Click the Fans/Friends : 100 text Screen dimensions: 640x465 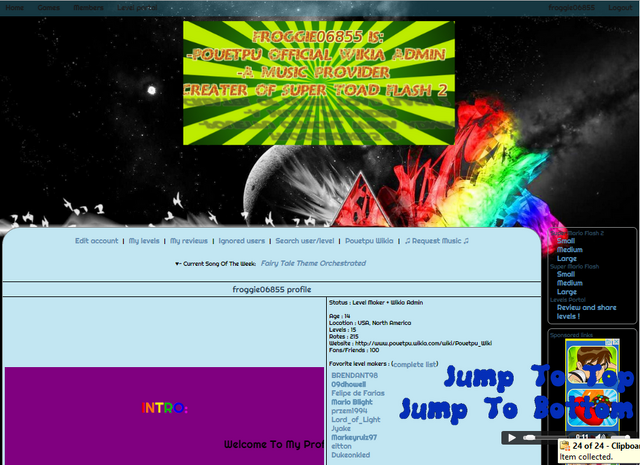[354, 350]
